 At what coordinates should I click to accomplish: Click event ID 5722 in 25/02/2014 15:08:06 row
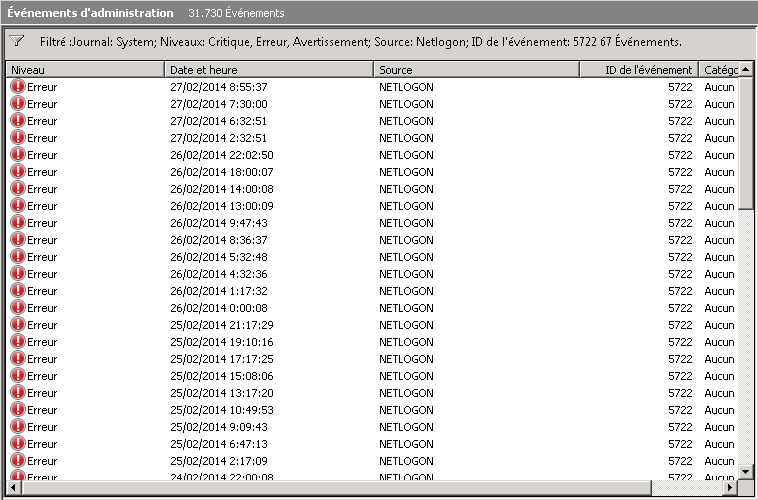[680, 376]
